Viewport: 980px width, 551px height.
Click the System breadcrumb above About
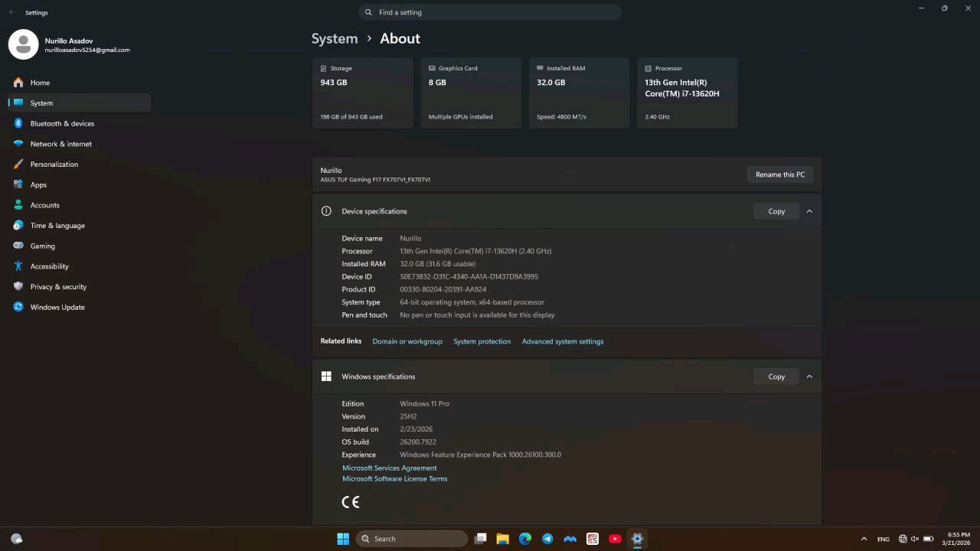[x=335, y=38]
